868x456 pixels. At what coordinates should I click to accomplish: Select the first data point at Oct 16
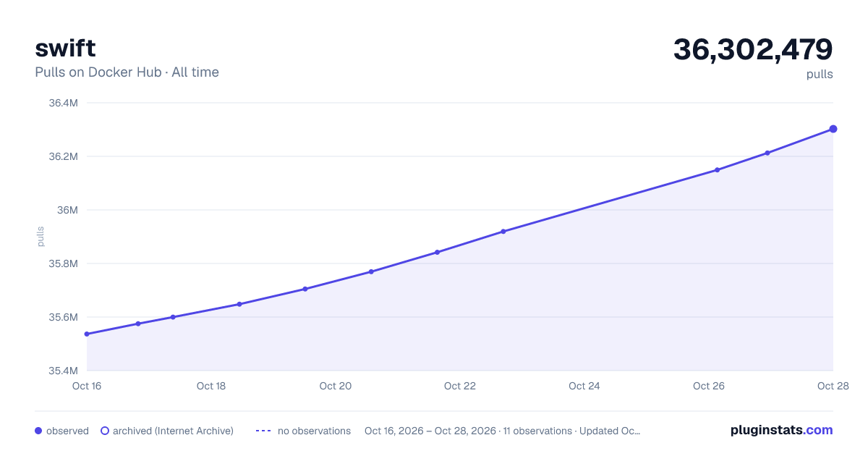pyautogui.click(x=87, y=334)
